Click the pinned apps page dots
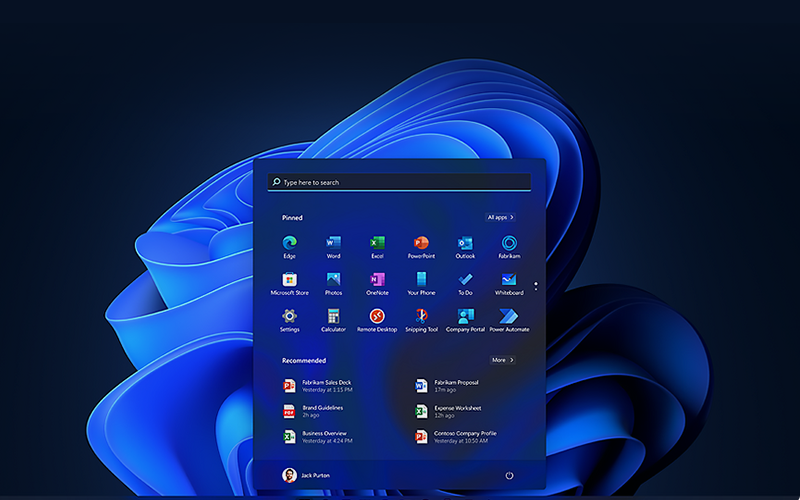Viewport: 800px width, 500px height. coord(536,286)
